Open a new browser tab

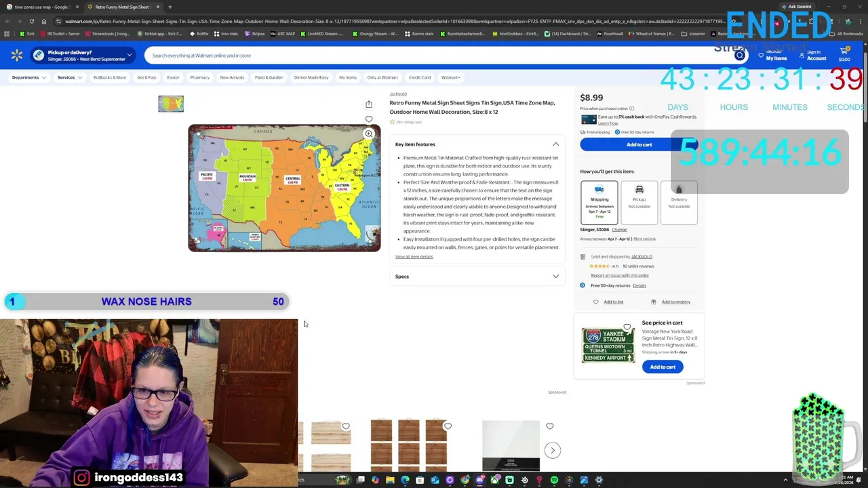point(170,7)
